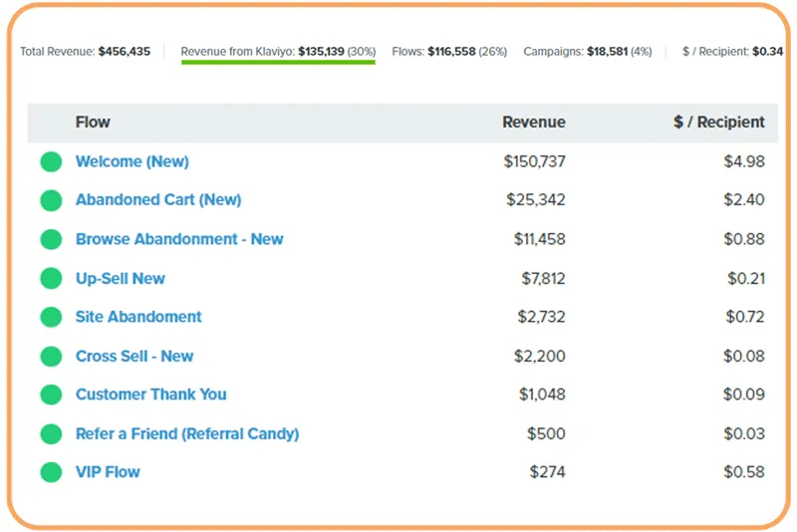Click the $ / Recipient column header
The height and width of the screenshot is (532, 797).
(718, 122)
